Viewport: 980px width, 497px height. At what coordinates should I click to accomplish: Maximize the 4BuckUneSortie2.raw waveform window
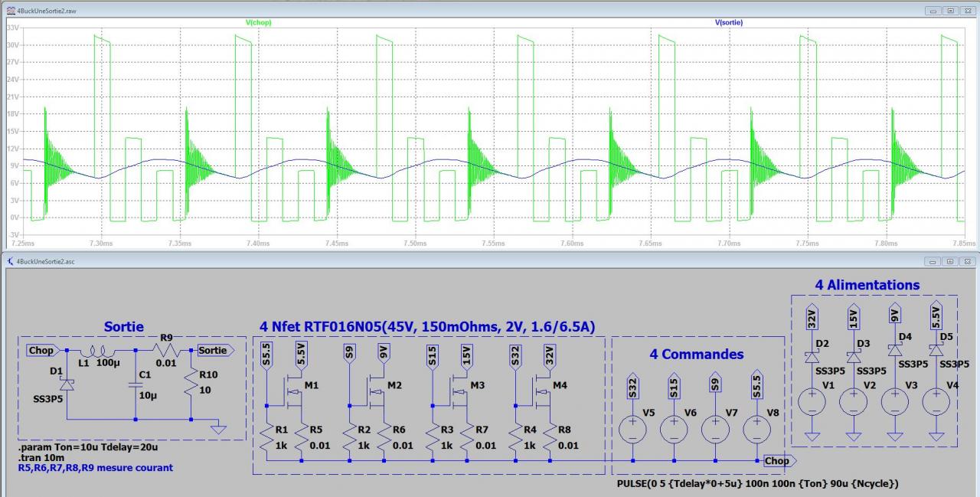tap(950, 11)
